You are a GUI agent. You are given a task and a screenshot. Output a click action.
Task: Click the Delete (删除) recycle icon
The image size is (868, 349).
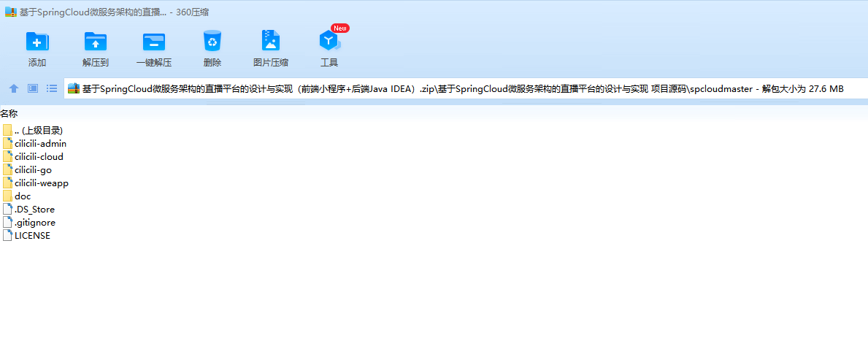tap(212, 42)
